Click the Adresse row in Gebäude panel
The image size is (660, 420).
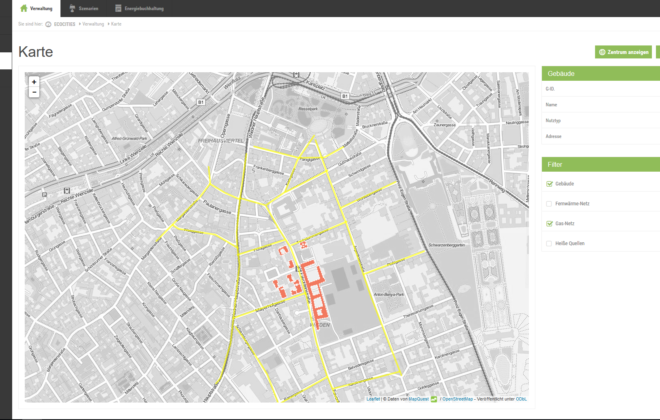(x=601, y=136)
